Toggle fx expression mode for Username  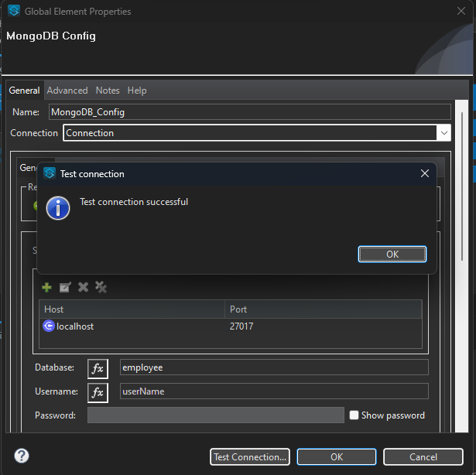click(98, 392)
